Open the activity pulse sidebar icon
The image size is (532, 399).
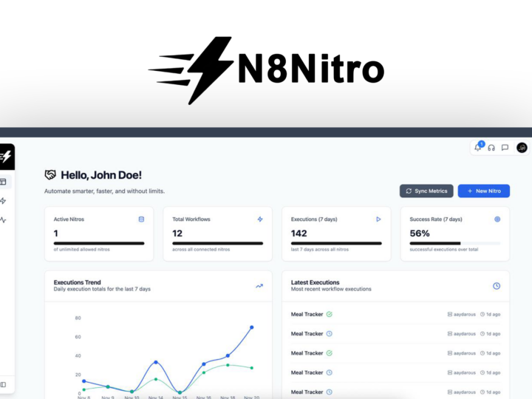[x=3, y=220]
